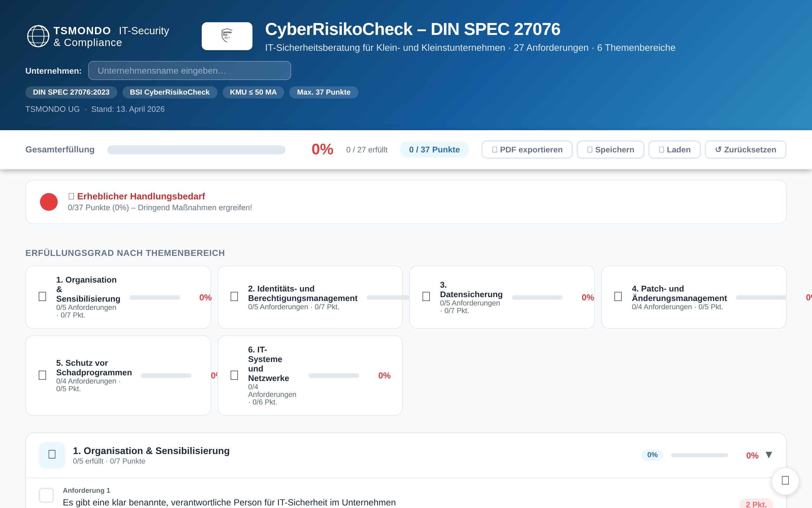The image size is (812, 508).
Task: Export the report via PDF exportieren
Action: coord(527,150)
